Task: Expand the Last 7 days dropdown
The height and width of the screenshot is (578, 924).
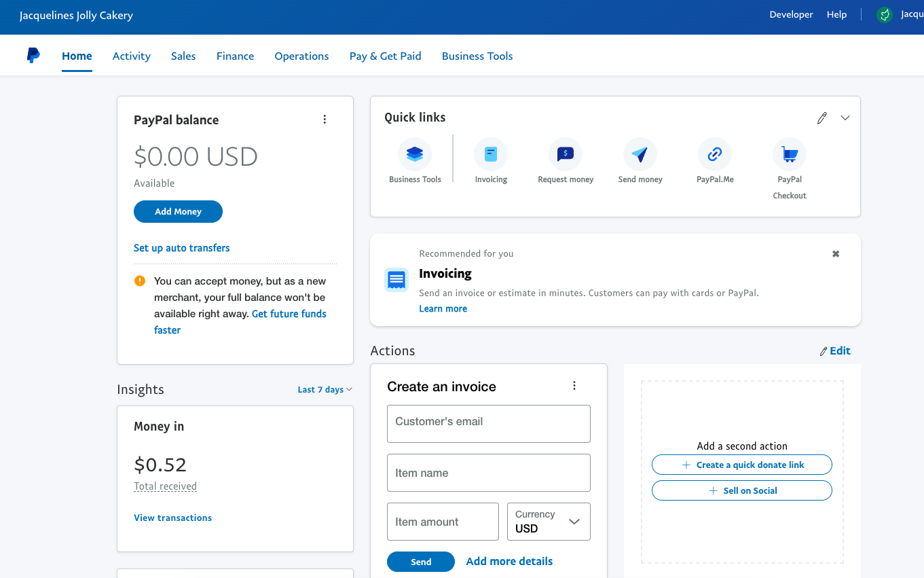Action: 325,390
